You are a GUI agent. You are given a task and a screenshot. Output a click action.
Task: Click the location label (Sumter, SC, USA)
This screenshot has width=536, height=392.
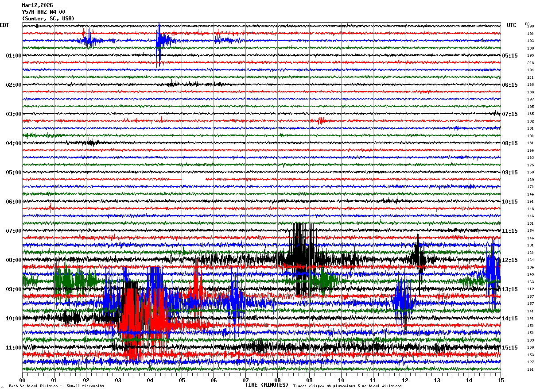tap(48, 19)
